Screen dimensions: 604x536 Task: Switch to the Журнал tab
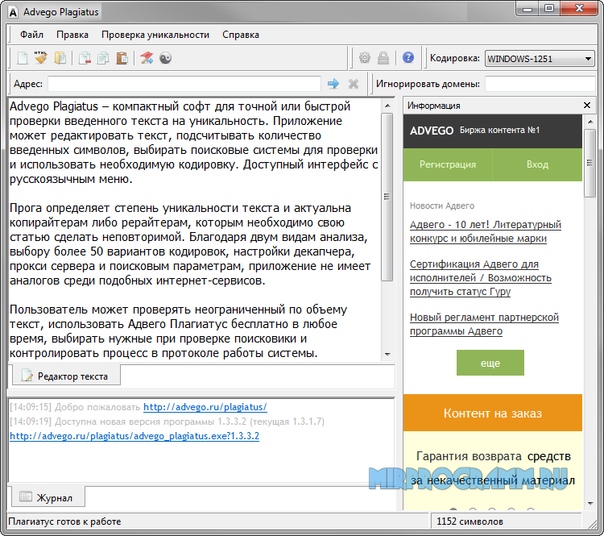point(48,497)
